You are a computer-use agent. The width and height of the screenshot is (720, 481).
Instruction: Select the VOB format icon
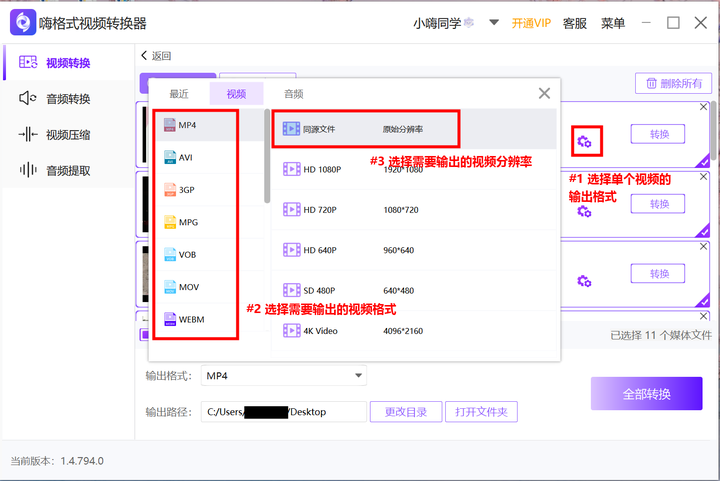170,254
